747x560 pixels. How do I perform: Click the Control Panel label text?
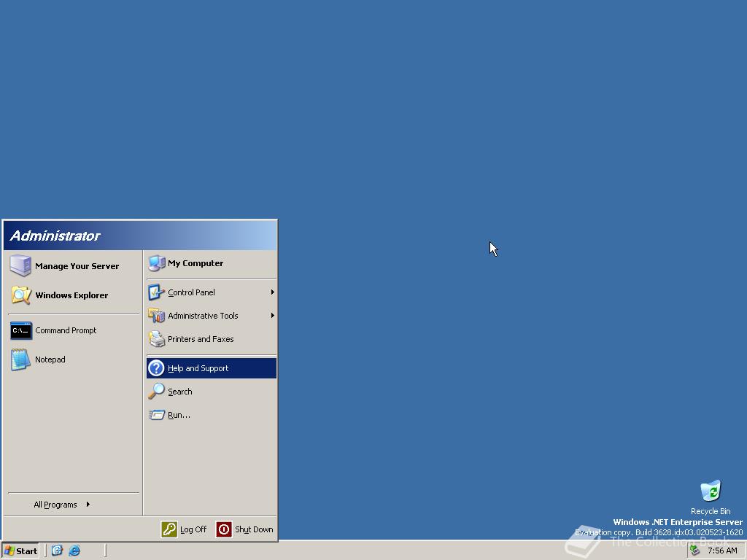(192, 292)
